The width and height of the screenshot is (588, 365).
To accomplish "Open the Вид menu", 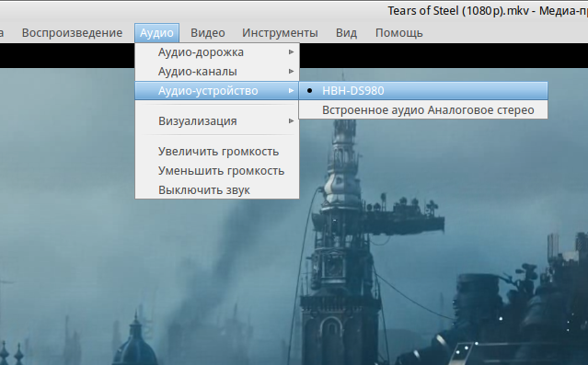I will (346, 33).
